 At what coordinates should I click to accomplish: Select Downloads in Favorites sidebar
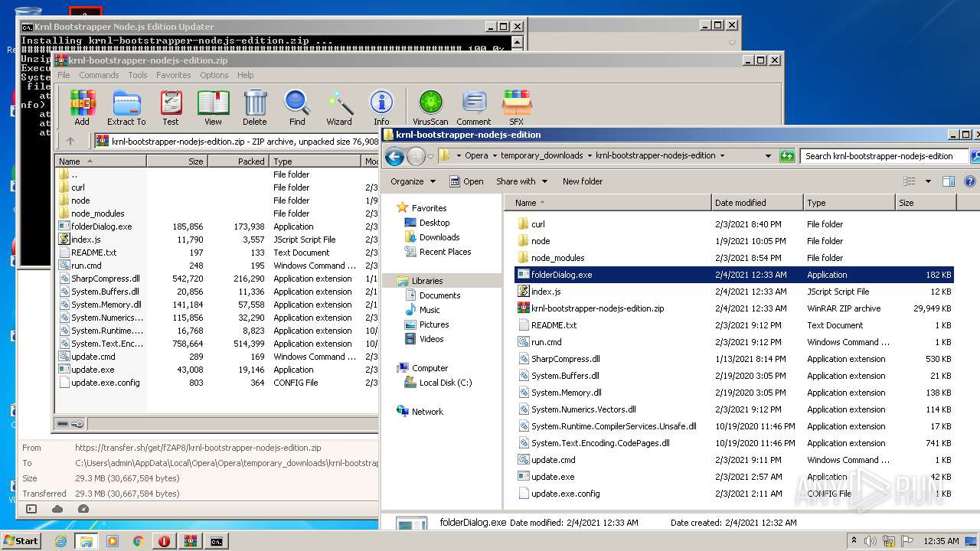439,237
